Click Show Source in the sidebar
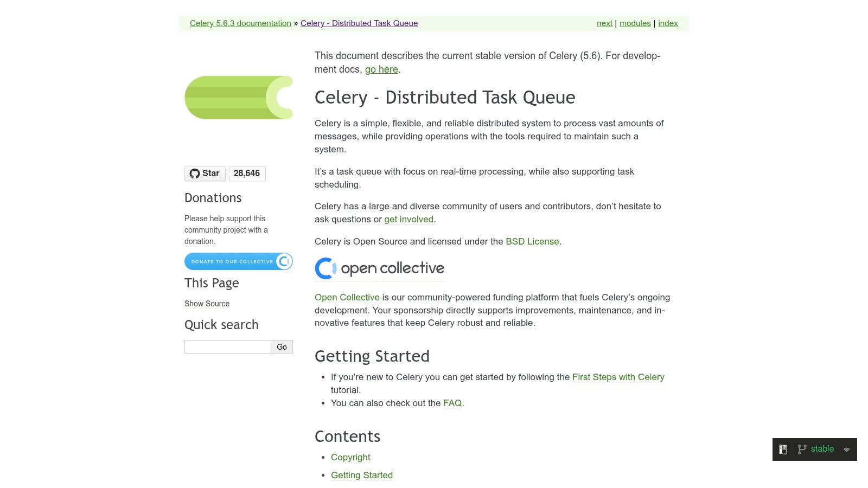This screenshot has width=868, height=488. (207, 304)
